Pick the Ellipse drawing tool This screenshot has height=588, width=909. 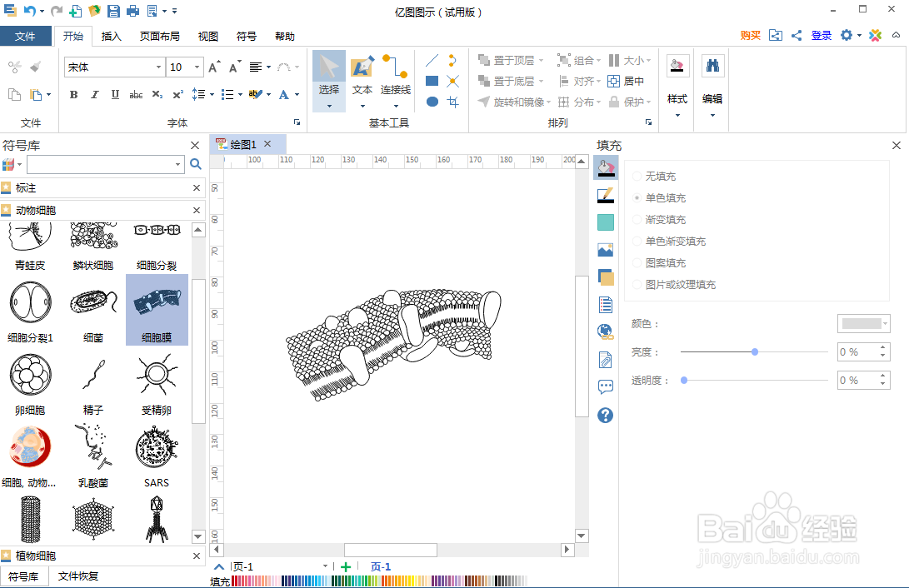[x=432, y=102]
